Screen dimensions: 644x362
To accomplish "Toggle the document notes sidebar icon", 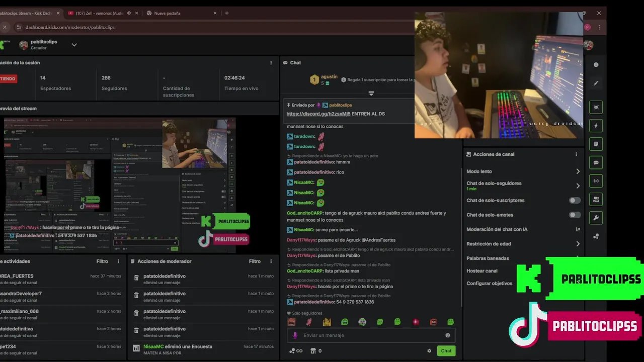I will coord(596,144).
